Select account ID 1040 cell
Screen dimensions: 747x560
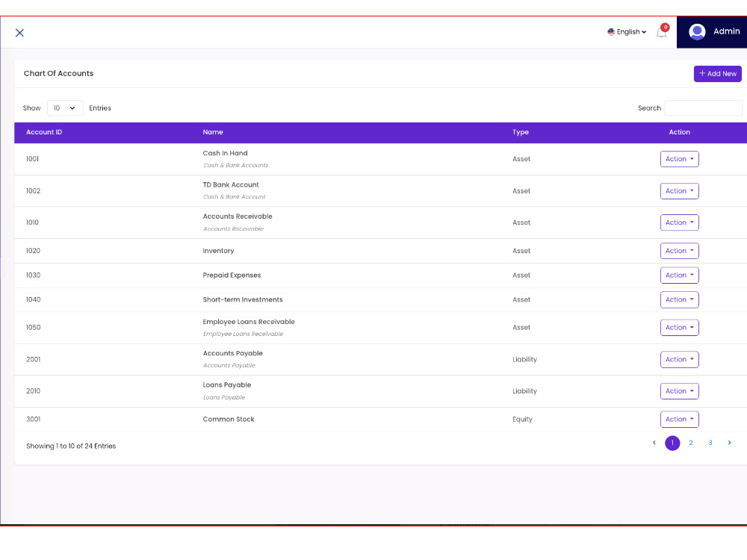33,299
